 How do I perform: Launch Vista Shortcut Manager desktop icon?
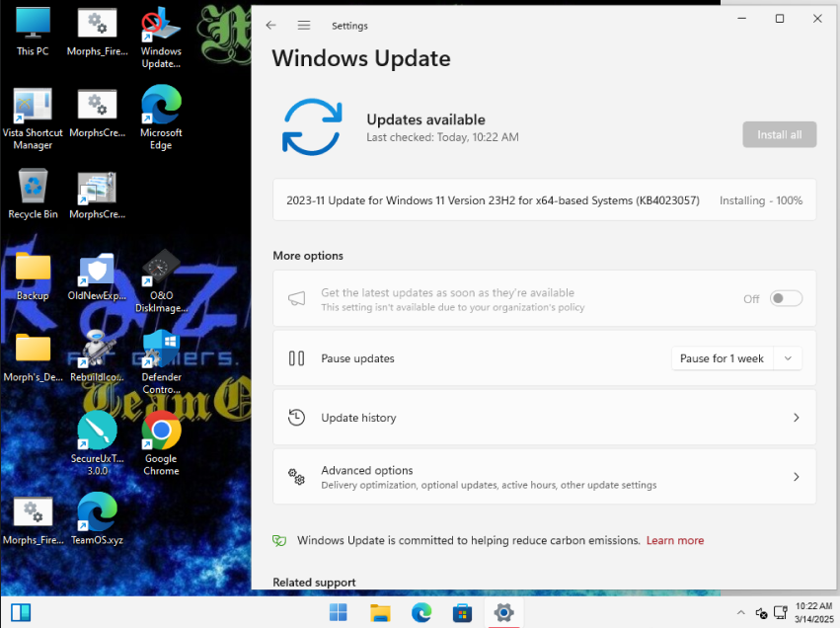(x=33, y=118)
